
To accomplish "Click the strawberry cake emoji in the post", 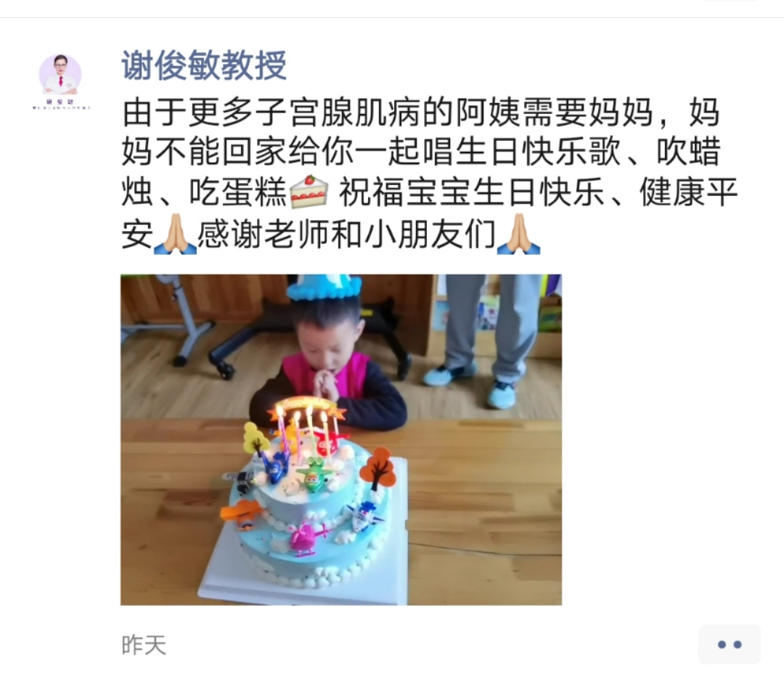I will tap(309, 192).
